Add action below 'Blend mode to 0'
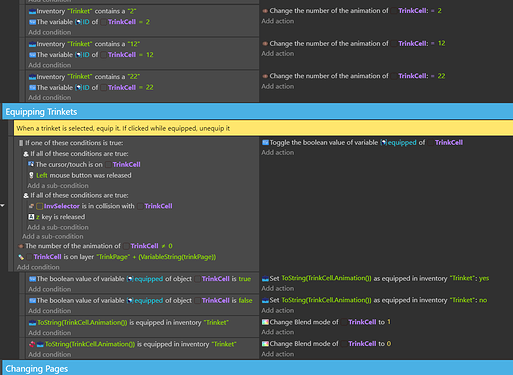 278,354
